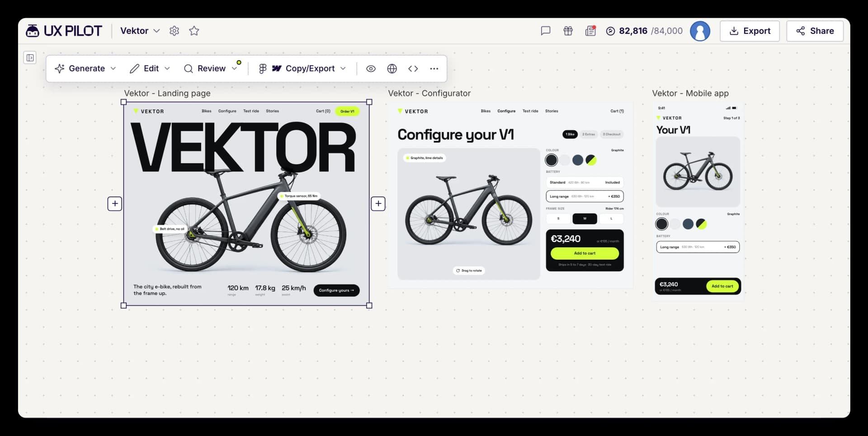This screenshot has height=436, width=868.
Task: Click Add to cart in Configurator
Action: 585,253
